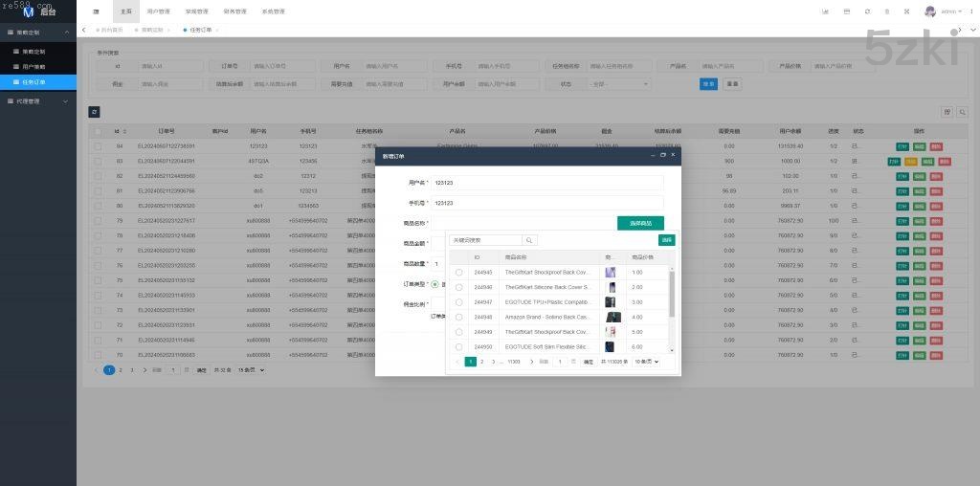Click the green 选择商品 button

[640, 223]
